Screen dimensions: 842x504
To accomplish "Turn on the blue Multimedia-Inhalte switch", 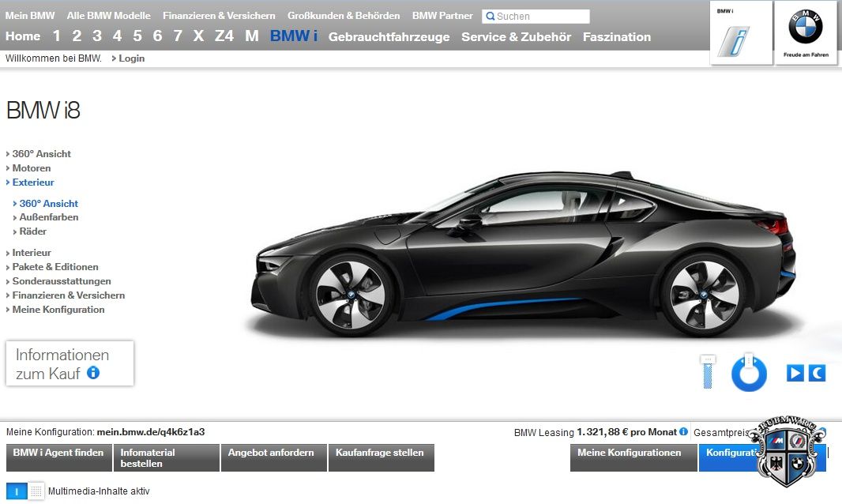I will tap(17, 491).
